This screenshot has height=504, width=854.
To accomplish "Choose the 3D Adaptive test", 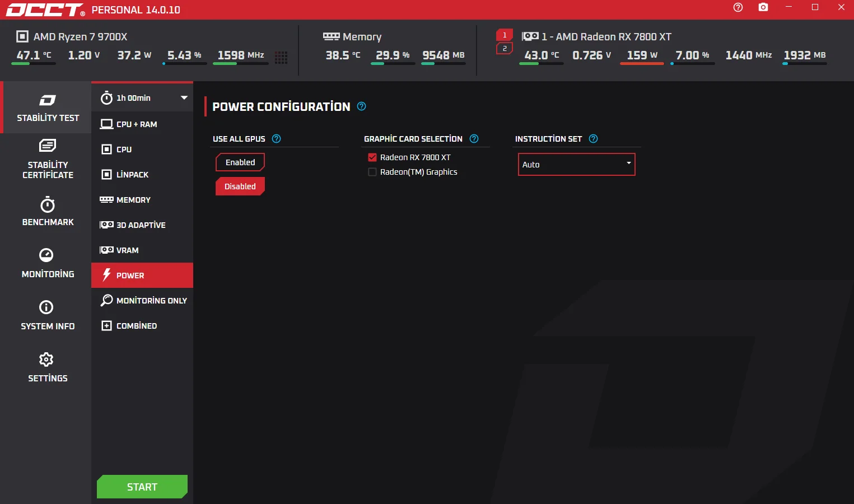I will (x=142, y=225).
